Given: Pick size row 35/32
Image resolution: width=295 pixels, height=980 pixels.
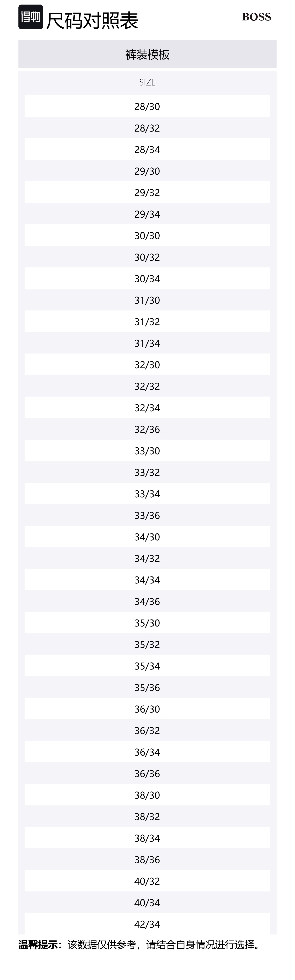Looking at the screenshot, I should 147,645.
